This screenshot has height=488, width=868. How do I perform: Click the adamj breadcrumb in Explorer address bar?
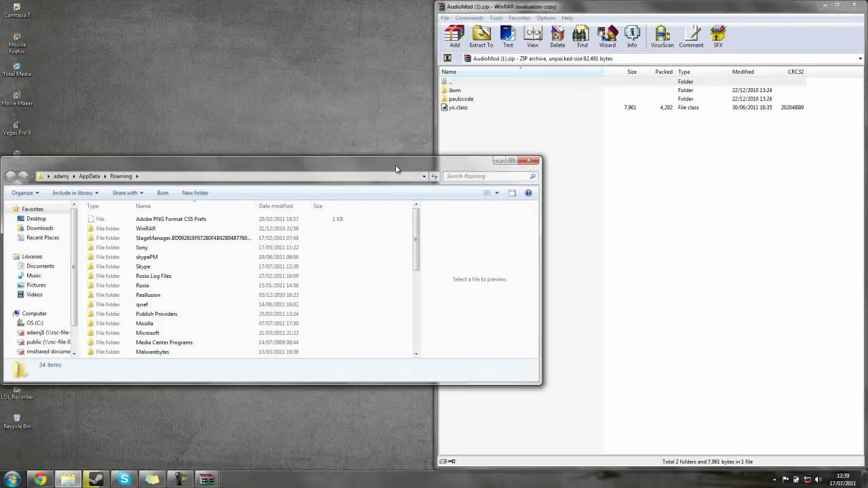(61, 176)
